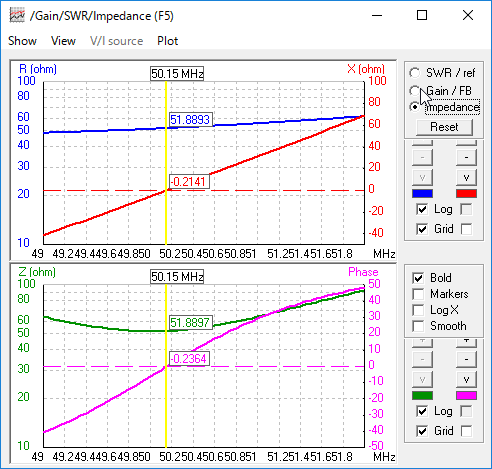Viewport: 492px width, 469px height.
Task: Enable the Markers checkbox
Action: pyautogui.click(x=418, y=294)
